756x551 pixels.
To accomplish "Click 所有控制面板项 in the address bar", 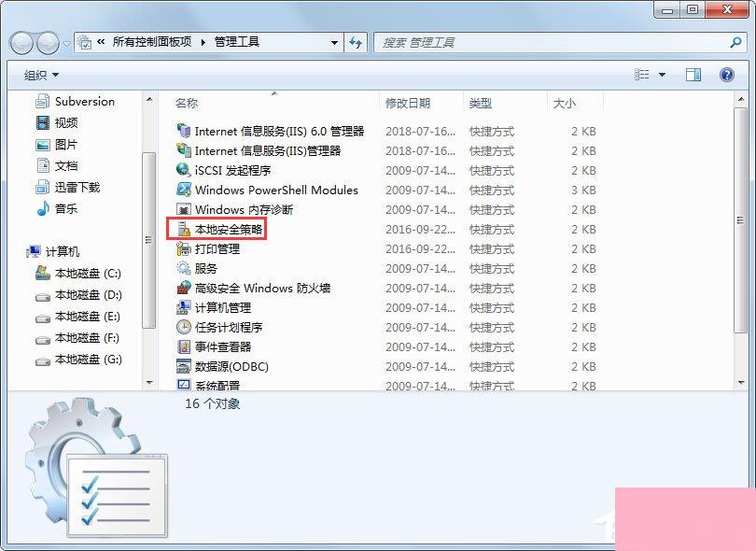I will point(152,42).
